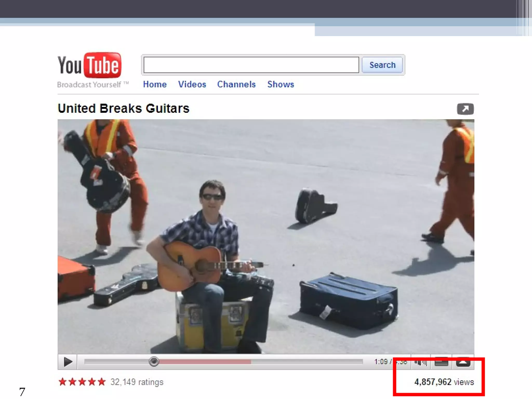The height and width of the screenshot is (399, 532).
Task: Click the 4,857,962 views counter
Action: pos(444,382)
